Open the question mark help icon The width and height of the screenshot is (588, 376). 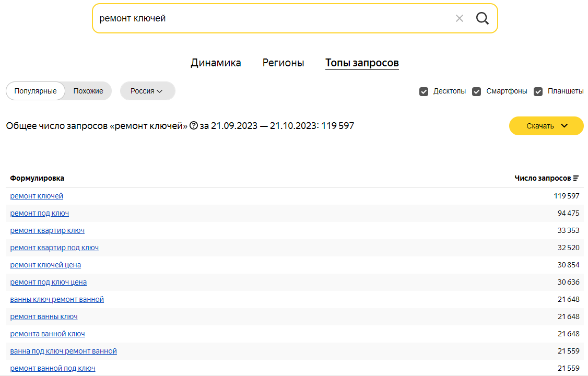194,125
